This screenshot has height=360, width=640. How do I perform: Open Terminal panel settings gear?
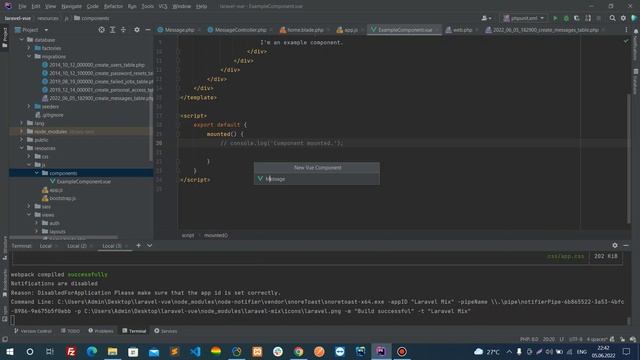[x=615, y=245]
